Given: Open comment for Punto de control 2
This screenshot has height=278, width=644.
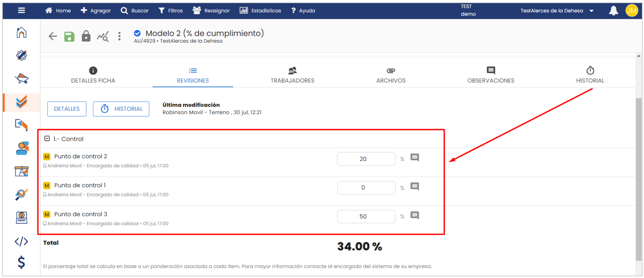Looking at the screenshot, I should (415, 158).
